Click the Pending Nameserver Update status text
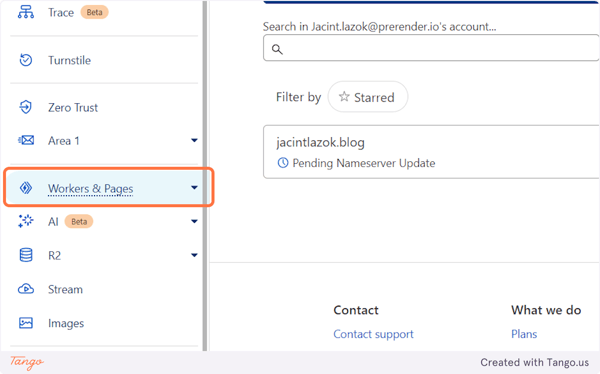This screenshot has width=600, height=374. coord(364,163)
